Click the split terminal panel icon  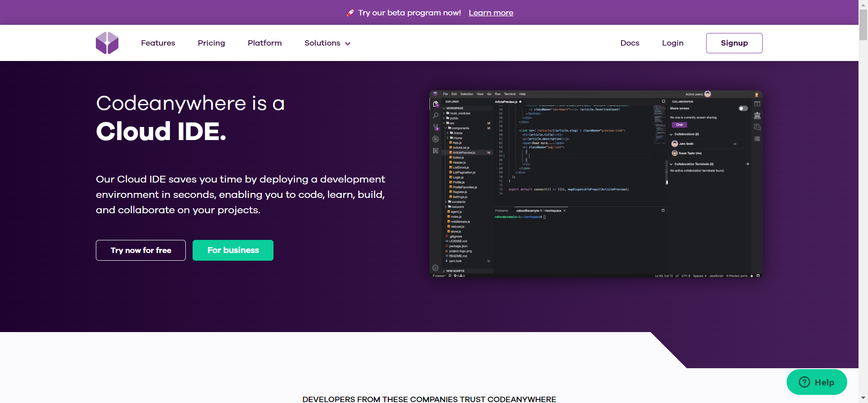tap(663, 211)
